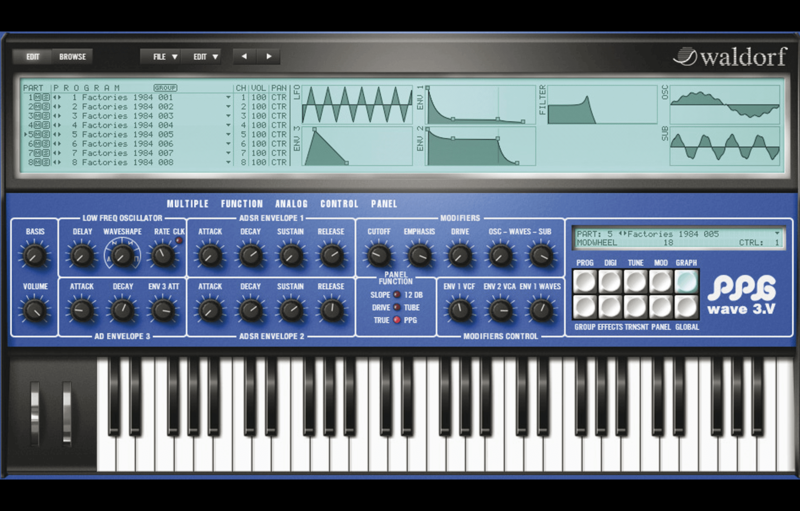Click the LFO WAVESHAPE knob
This screenshot has height=511, width=800.
(122, 255)
